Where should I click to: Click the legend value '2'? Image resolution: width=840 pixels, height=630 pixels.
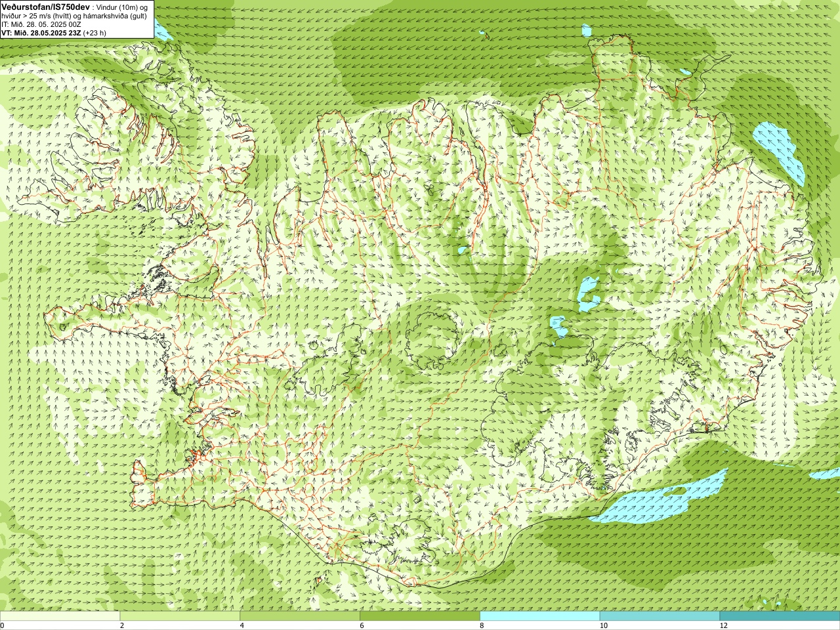coord(122,625)
